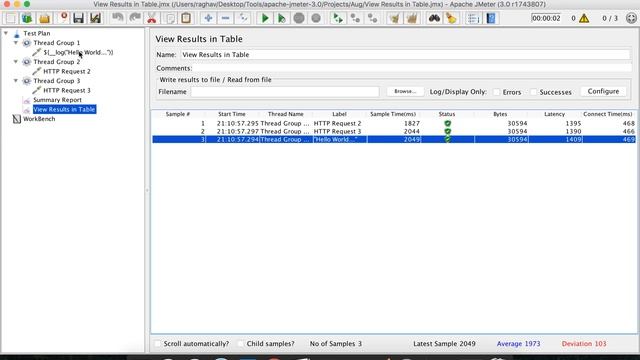This screenshot has width=640, height=360.
Task: Click the Configure button
Action: 603,91
